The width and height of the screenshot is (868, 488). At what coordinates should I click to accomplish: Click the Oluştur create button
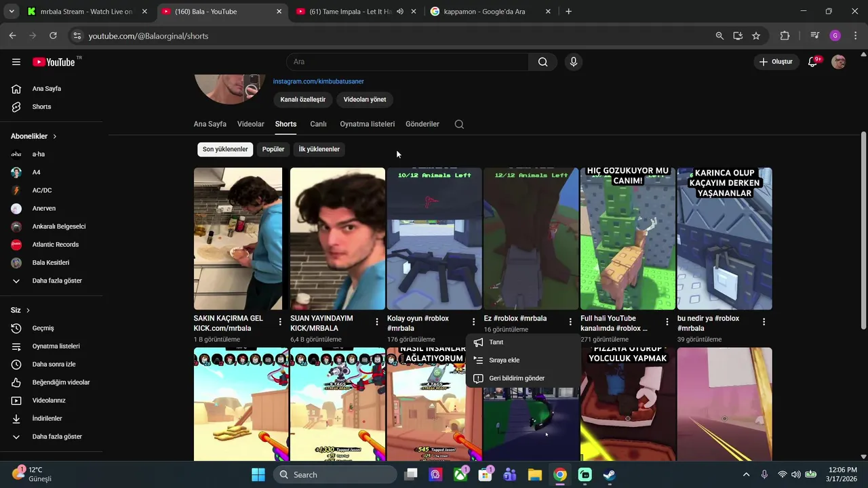(776, 62)
